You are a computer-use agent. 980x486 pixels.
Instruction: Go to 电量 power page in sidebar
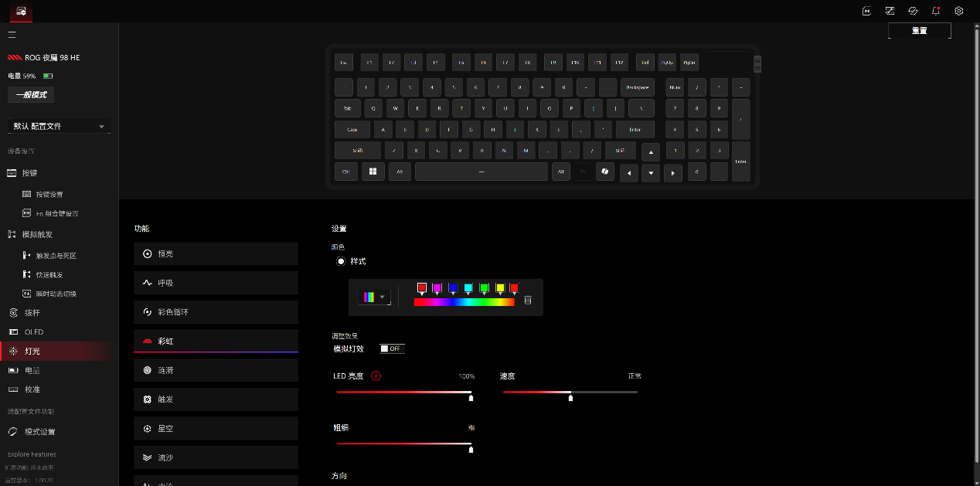pos(32,370)
